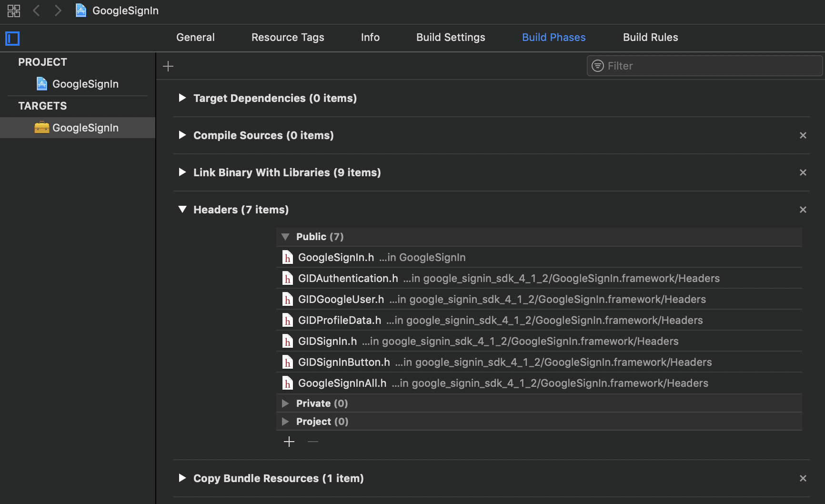Expand Compile Sources section

click(x=182, y=135)
